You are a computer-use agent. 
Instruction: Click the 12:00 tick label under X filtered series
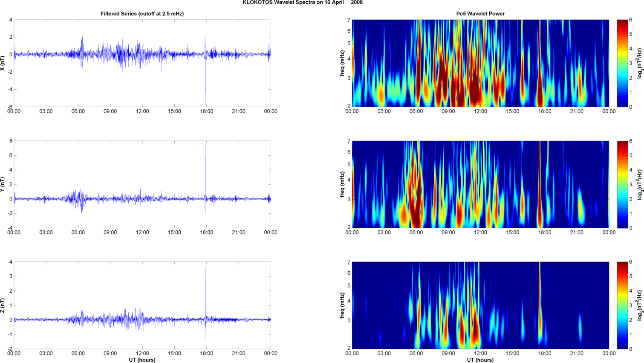142,111
